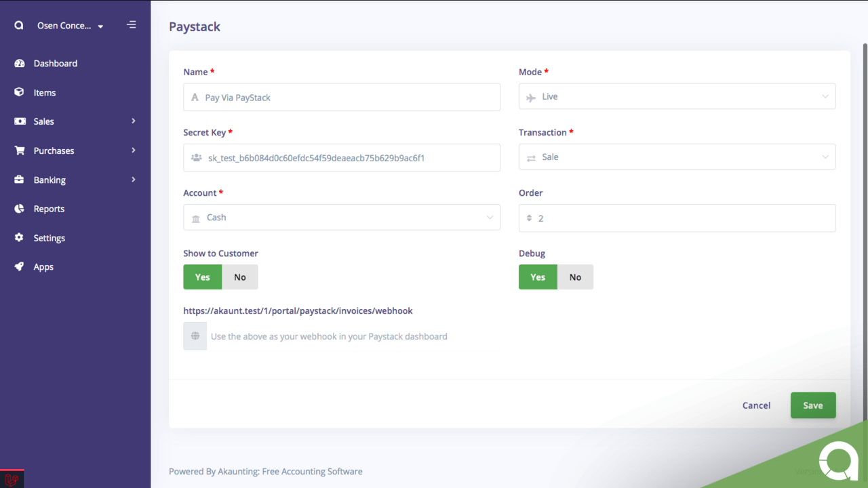Open the Sales menu label
The width and height of the screenshot is (868, 488).
pyautogui.click(x=44, y=121)
